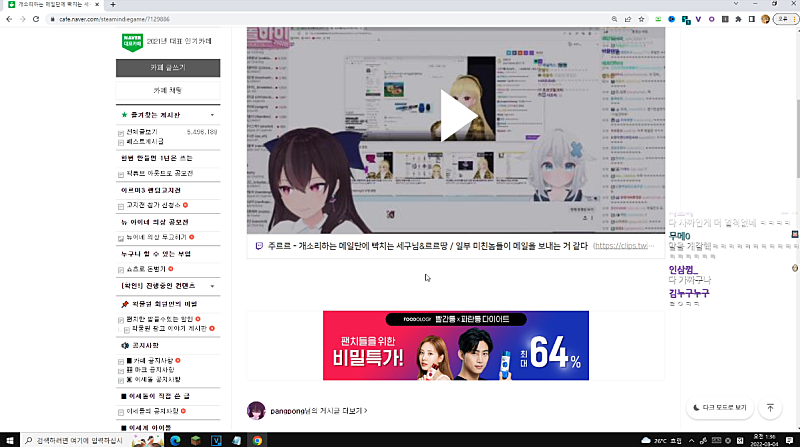
Task: Open pangpong's profile avatar
Action: point(256,410)
